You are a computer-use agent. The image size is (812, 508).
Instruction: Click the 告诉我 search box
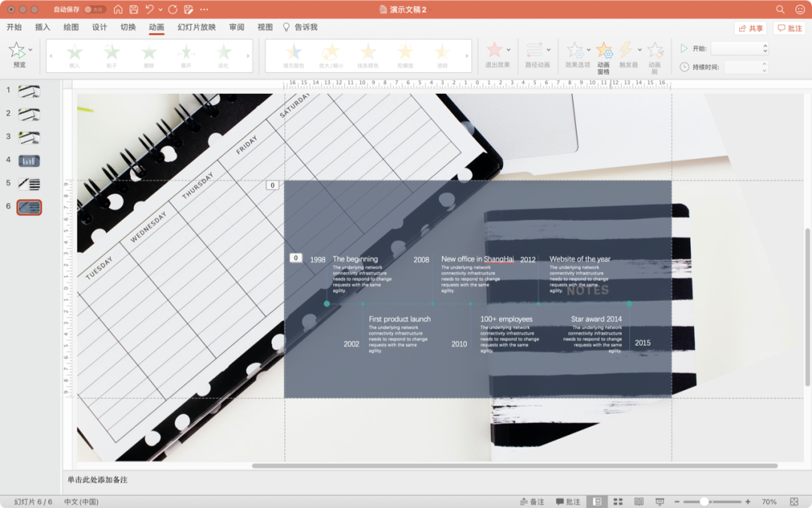[x=300, y=27]
